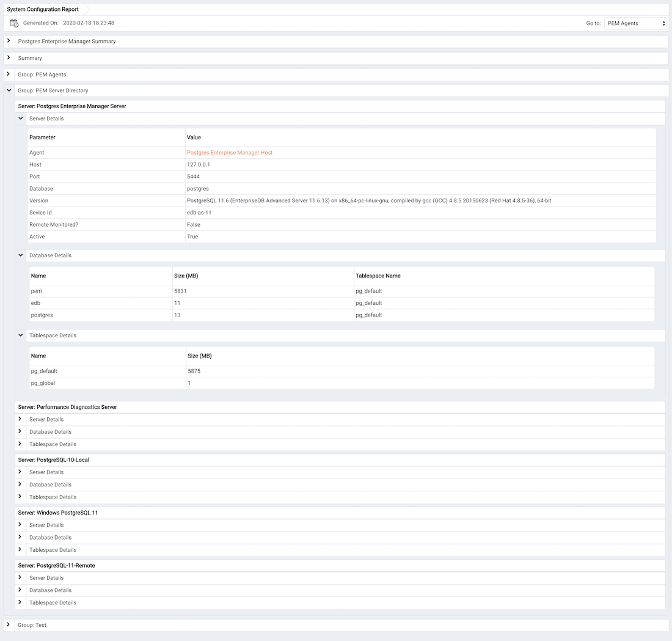
Task: Expand Server Details under PostgreSQL-11-Remote
Action: click(20, 577)
